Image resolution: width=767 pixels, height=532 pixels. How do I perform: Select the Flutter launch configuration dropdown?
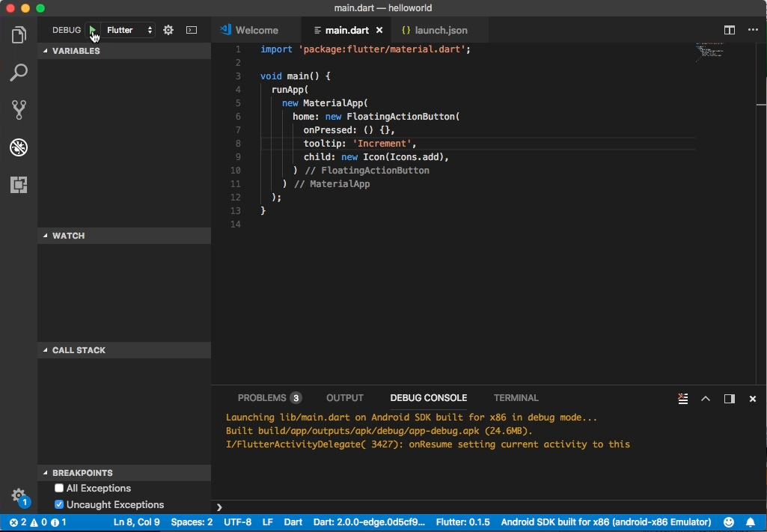coord(129,30)
